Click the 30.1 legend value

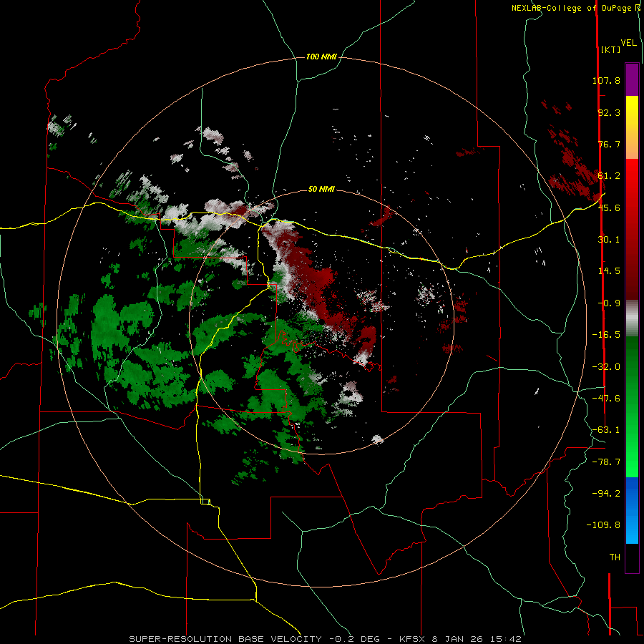pos(609,240)
